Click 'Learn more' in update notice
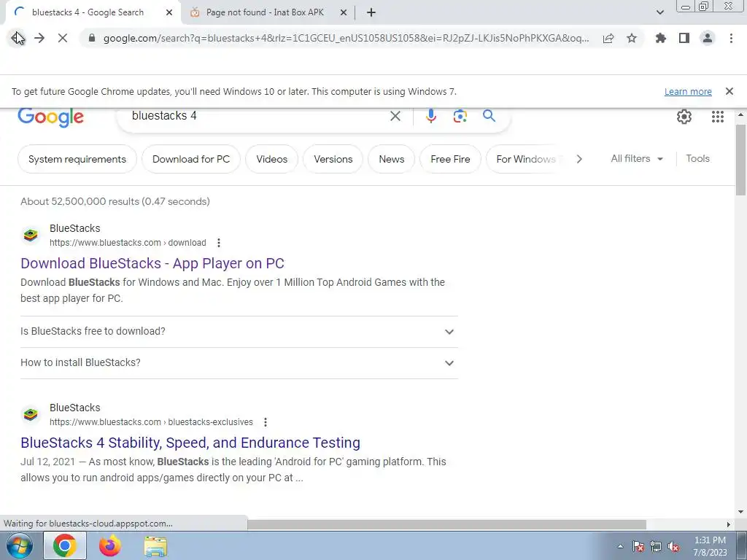 [688, 91]
